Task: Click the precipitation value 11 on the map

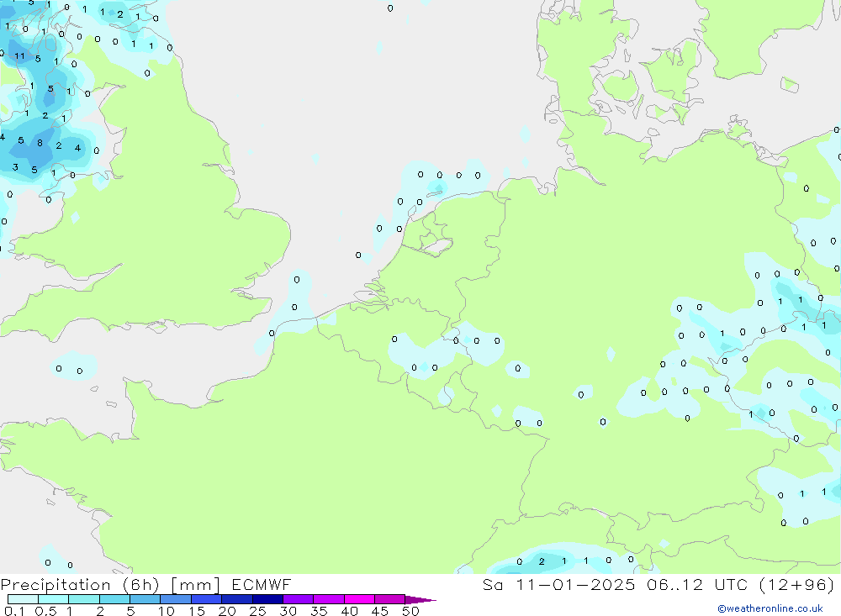Action: pos(19,56)
